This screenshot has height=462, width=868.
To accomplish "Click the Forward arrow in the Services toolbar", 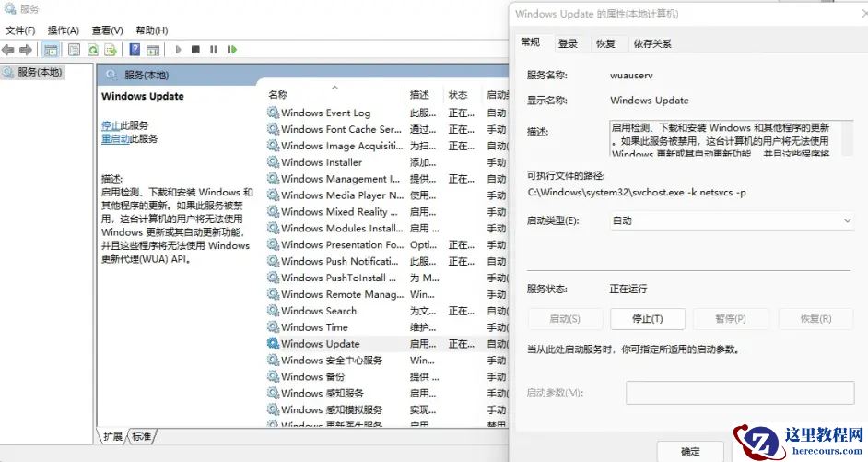I will tap(26, 50).
